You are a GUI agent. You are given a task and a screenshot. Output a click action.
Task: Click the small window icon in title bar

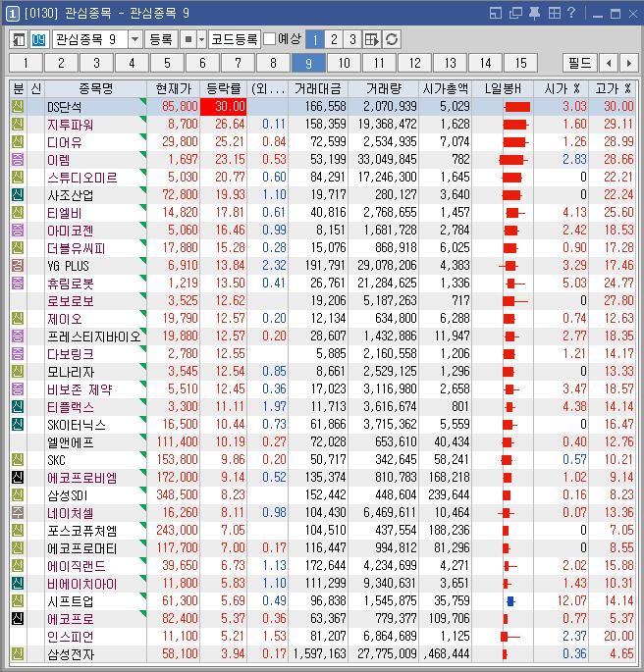click(496, 14)
